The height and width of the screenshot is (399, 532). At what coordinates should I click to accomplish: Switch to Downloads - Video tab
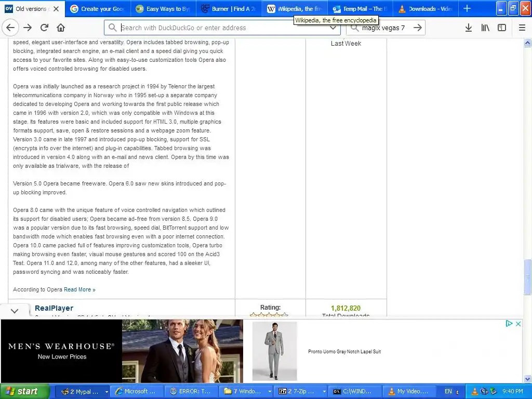tap(425, 9)
